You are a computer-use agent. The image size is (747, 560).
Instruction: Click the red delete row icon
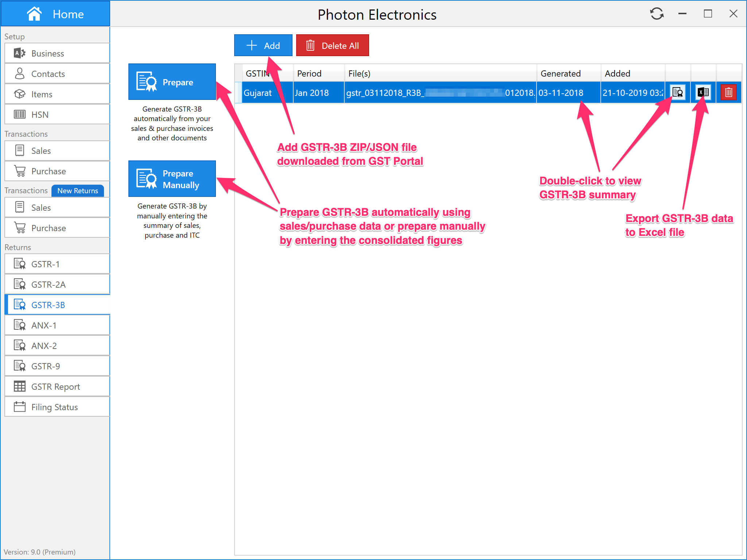click(x=728, y=93)
